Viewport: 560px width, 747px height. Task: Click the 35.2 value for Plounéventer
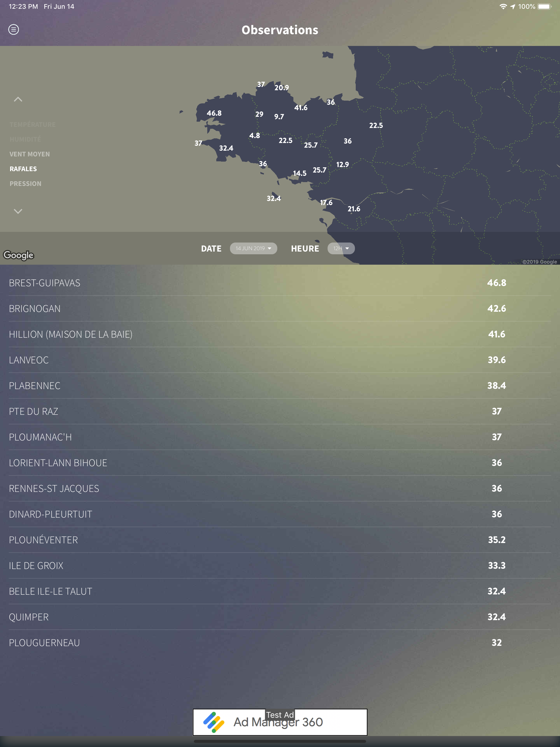[x=497, y=540]
